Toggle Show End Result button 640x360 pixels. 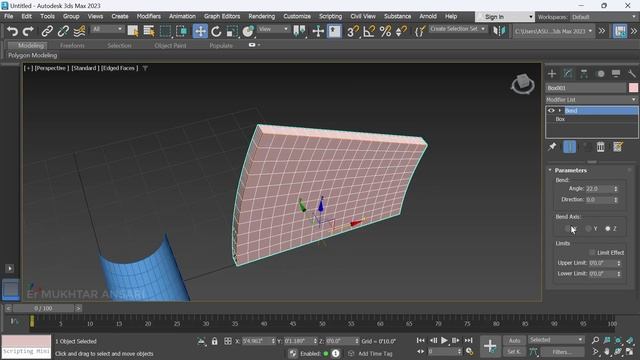[x=569, y=147]
